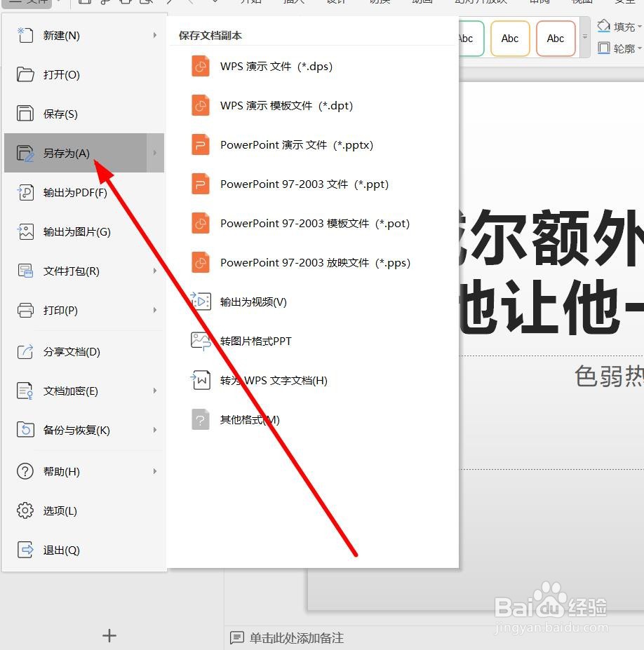The height and width of the screenshot is (650, 644).
Task: Click 退出(Q) to exit the app
Action: [x=60, y=550]
